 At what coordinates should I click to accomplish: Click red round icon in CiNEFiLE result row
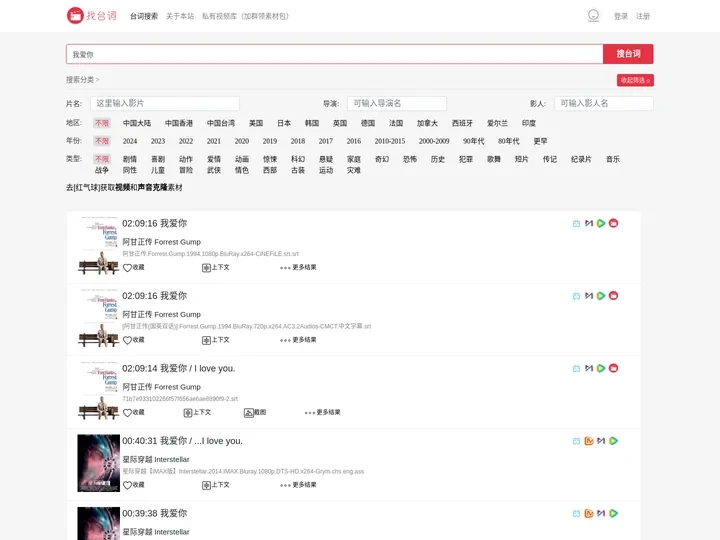(613, 223)
